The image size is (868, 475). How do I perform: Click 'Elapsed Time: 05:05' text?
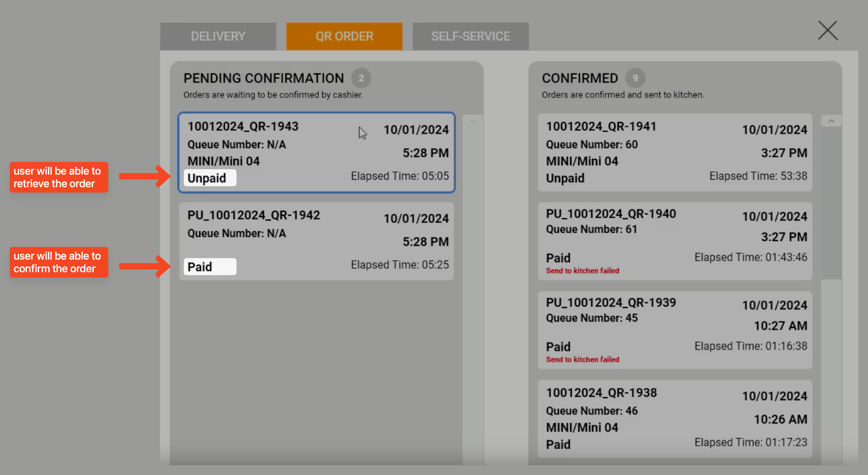point(400,176)
